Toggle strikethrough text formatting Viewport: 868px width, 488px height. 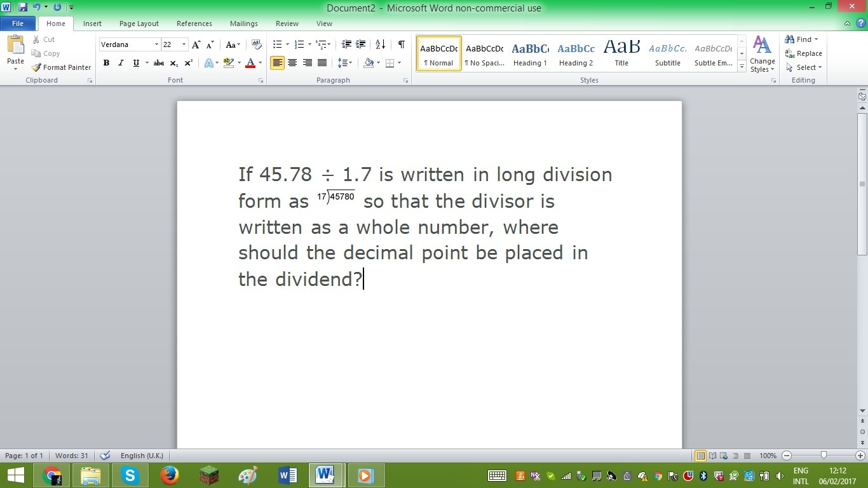point(159,63)
